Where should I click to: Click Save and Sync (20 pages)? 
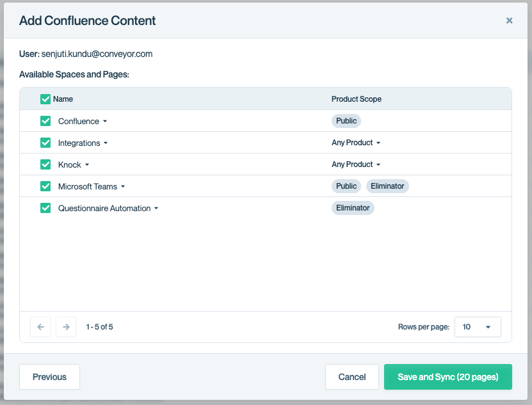click(448, 377)
